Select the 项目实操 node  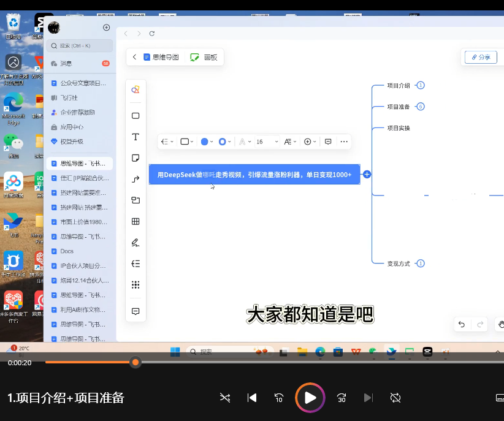(x=399, y=128)
